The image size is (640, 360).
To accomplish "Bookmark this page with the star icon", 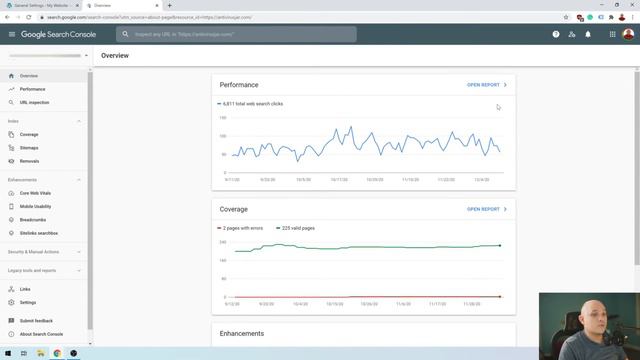I will point(566,17).
